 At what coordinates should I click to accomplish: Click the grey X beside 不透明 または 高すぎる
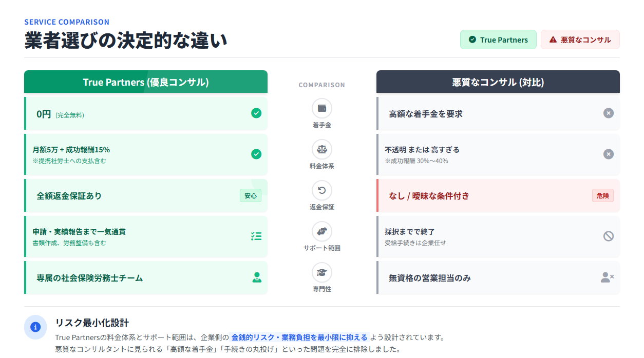click(608, 154)
